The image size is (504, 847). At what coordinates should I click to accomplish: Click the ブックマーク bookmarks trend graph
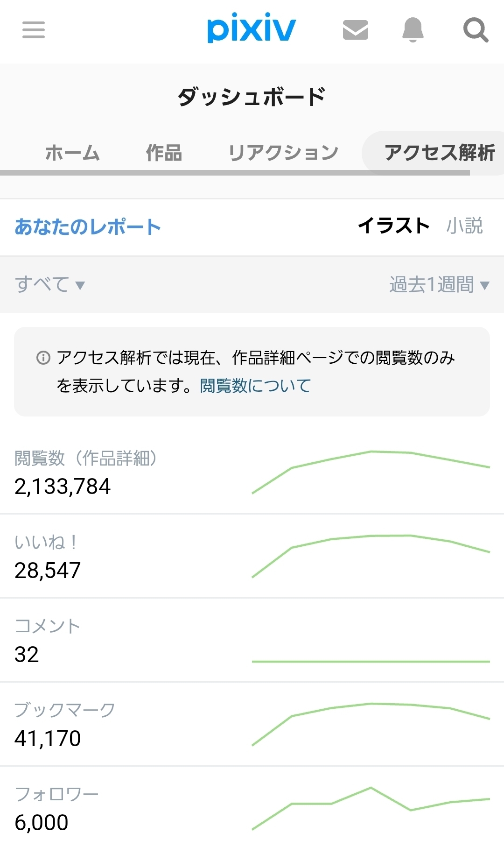pyautogui.click(x=371, y=724)
